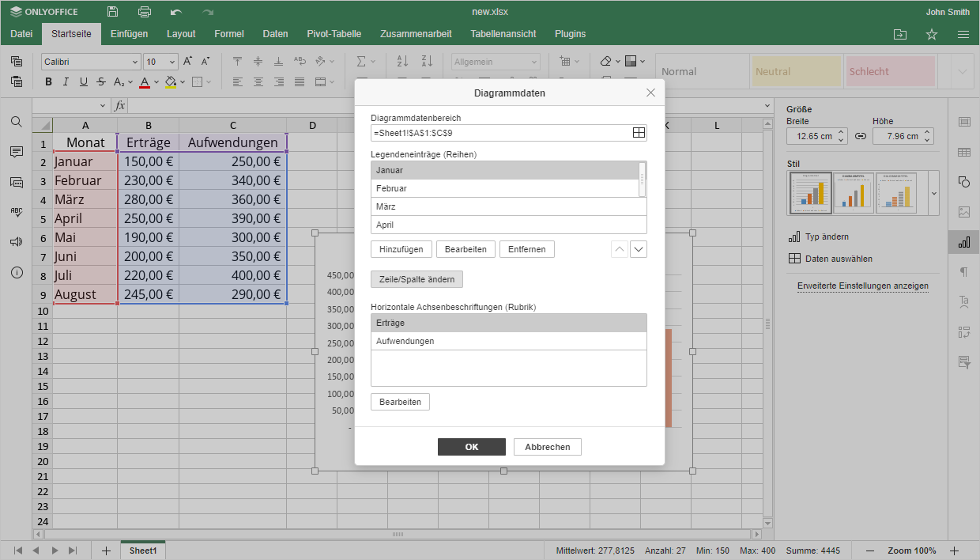Open Search panel in left sidebar

16,122
